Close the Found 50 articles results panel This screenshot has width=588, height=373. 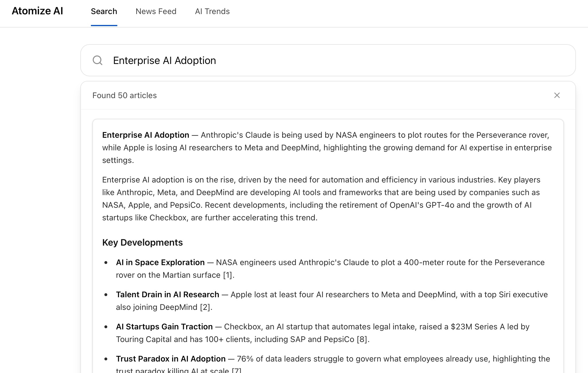557,95
